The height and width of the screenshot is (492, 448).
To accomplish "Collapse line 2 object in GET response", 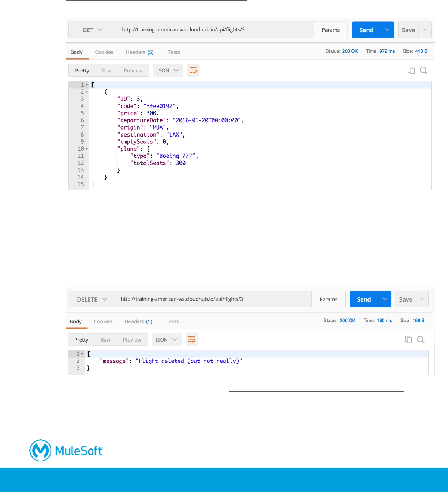I will click(x=87, y=92).
